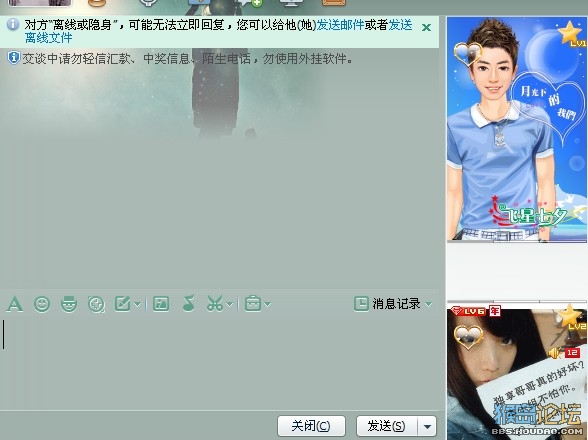Click the send picture icon
588x440 pixels.
(x=161, y=304)
